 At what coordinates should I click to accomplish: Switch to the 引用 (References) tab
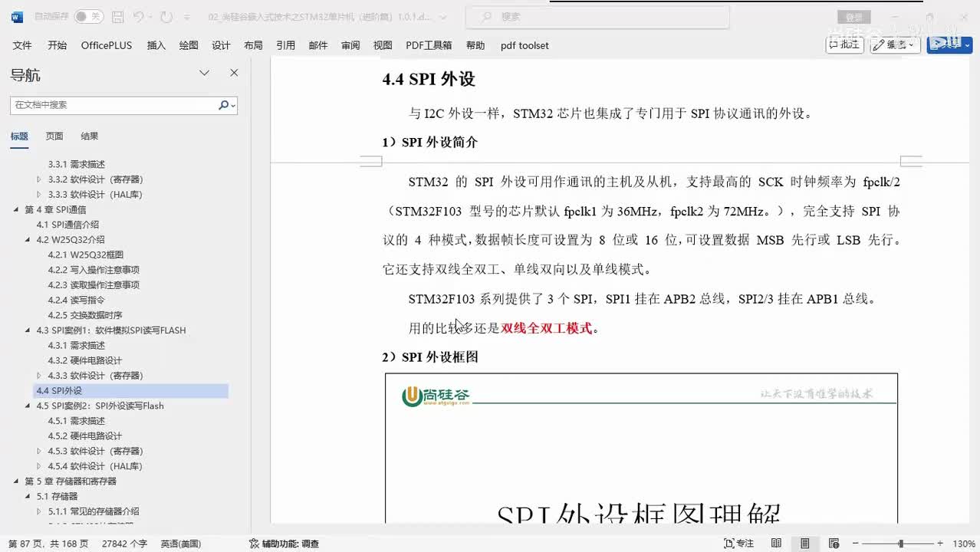tap(286, 45)
